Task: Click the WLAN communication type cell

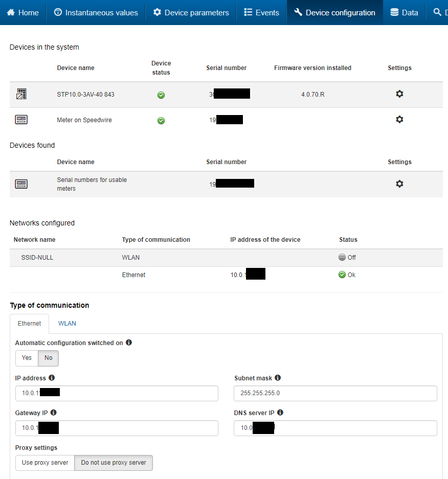Action: click(131, 258)
